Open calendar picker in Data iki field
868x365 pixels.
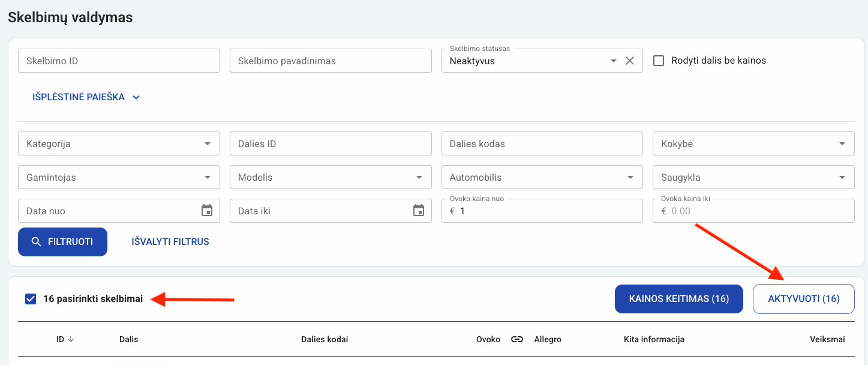point(419,211)
